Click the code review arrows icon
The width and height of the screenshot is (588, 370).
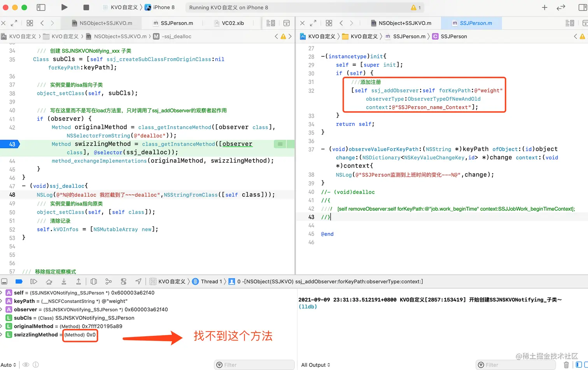pos(561,7)
